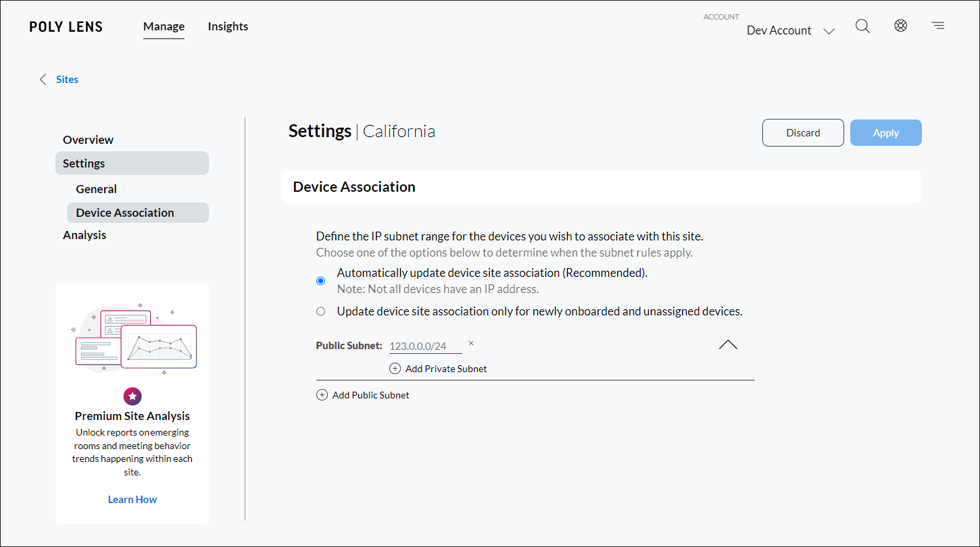The width and height of the screenshot is (980, 547).
Task: Click the Device Association section header
Action: click(x=601, y=187)
